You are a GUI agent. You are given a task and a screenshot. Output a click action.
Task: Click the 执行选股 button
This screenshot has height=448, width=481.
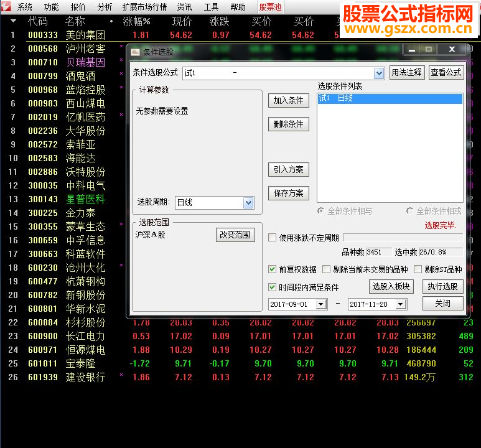tap(442, 287)
